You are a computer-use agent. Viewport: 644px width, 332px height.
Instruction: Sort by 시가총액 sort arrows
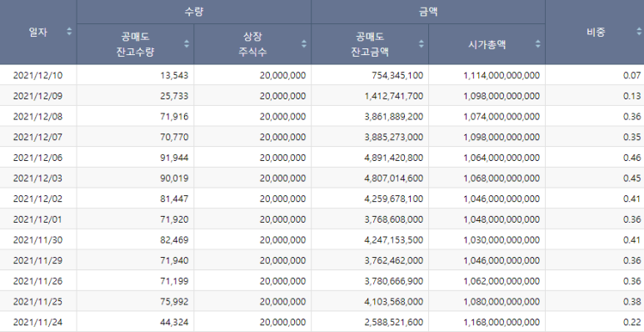(537, 43)
